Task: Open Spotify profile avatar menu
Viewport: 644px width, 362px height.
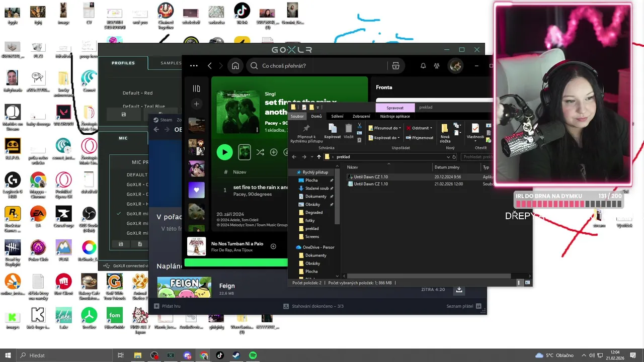Action: 456,66
